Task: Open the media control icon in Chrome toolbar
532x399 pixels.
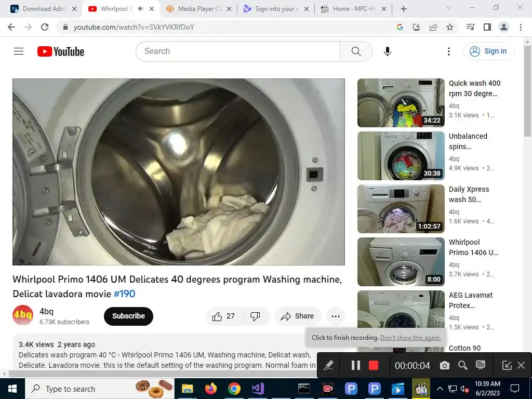Action: tap(470, 27)
